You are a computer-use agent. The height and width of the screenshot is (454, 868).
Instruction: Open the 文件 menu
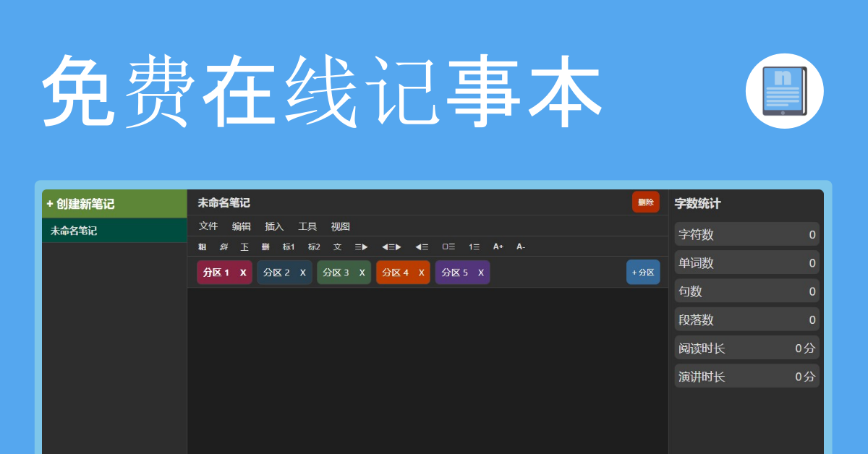click(x=208, y=226)
